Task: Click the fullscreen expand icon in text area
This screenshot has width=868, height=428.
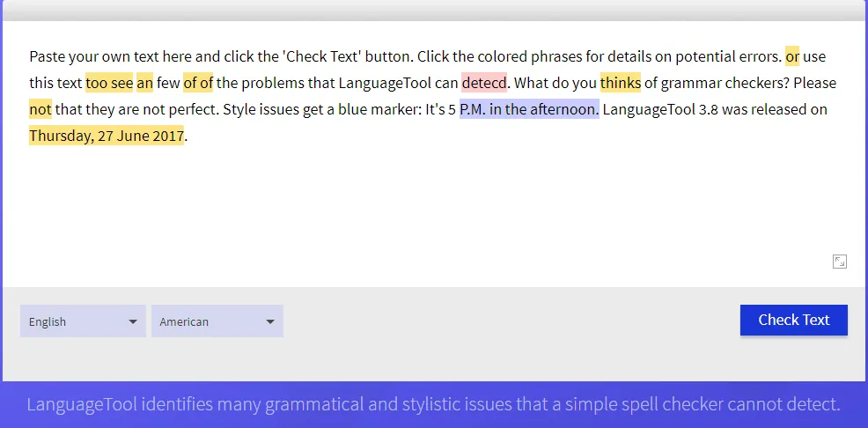Action: pyautogui.click(x=839, y=262)
